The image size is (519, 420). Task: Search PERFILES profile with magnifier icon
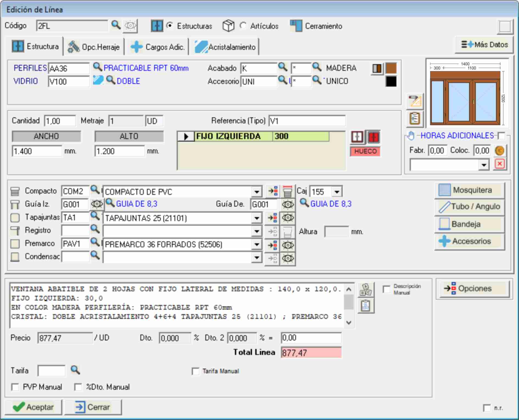[x=97, y=67]
